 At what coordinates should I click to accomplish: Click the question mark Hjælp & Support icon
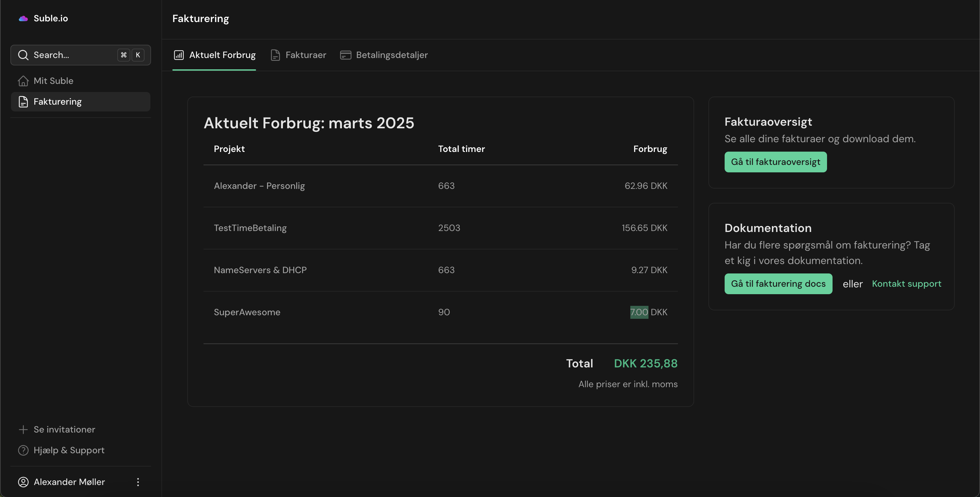coord(23,450)
